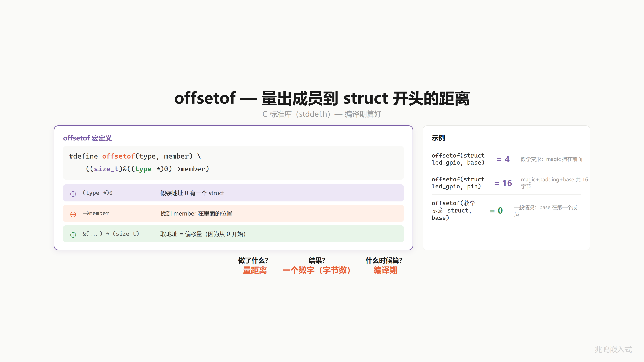The height and width of the screenshot is (362, 644).
Task: Click "offsetof(struct led_gpio, base)" example
Action: (x=458, y=159)
